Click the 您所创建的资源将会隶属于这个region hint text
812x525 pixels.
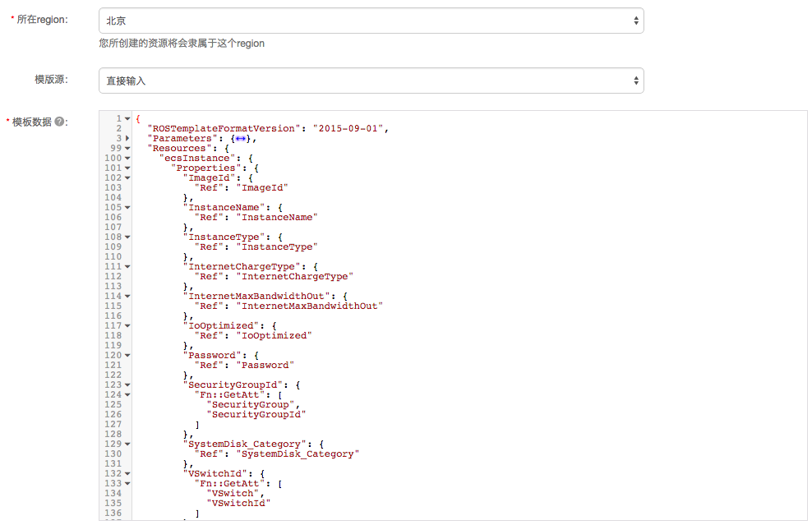[x=182, y=44]
